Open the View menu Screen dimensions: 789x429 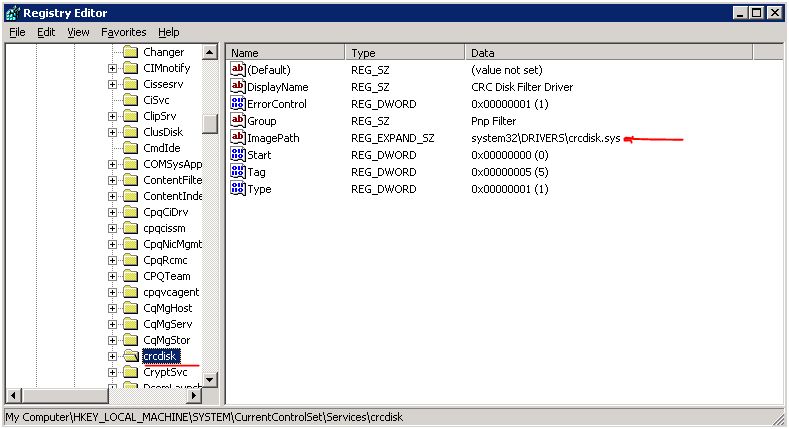point(78,32)
